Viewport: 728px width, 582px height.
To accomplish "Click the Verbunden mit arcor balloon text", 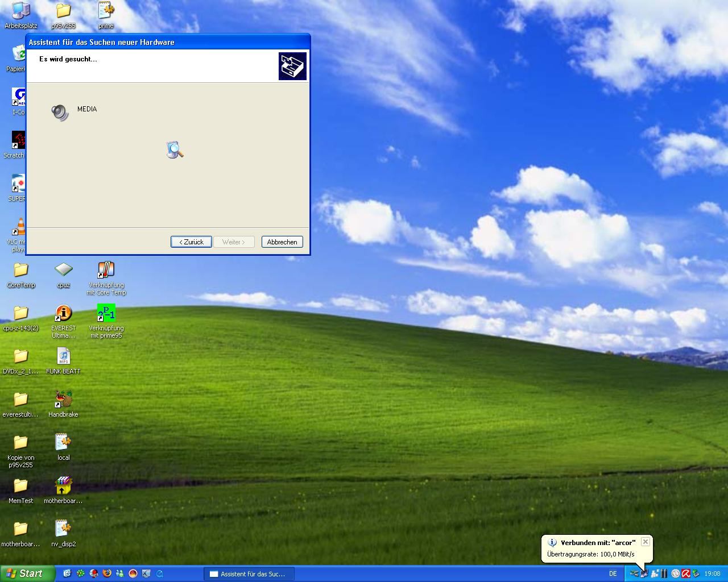I will (598, 543).
